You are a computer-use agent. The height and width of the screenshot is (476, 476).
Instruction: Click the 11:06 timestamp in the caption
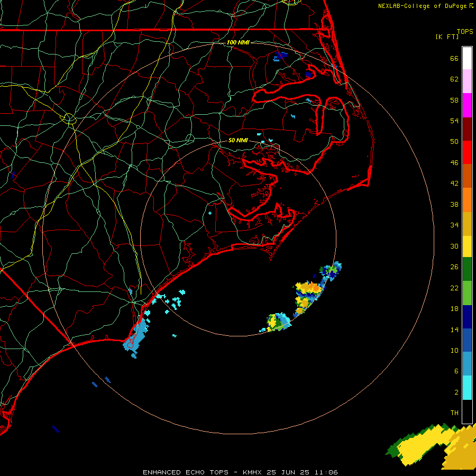point(326,472)
